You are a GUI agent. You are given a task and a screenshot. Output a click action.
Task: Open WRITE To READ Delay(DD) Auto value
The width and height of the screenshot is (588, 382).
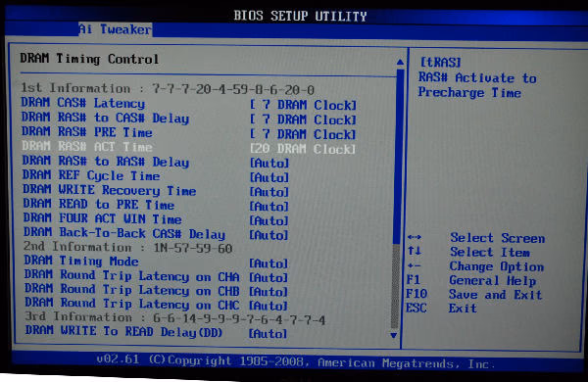pyautogui.click(x=268, y=334)
